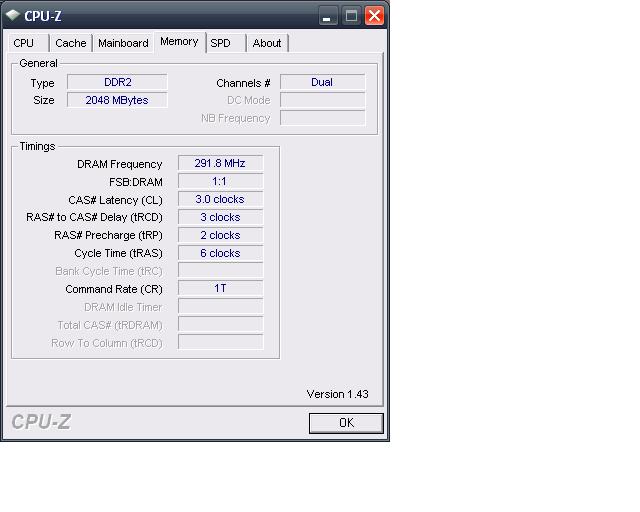The width and height of the screenshot is (640, 512).
Task: Click the CPU-Z title bar text
Action: (42, 16)
